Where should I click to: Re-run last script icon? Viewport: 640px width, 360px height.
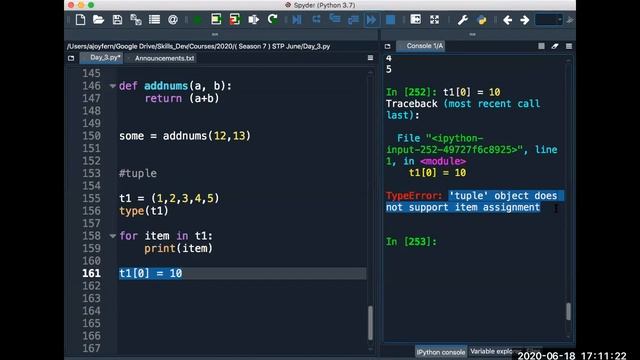coord(272,19)
